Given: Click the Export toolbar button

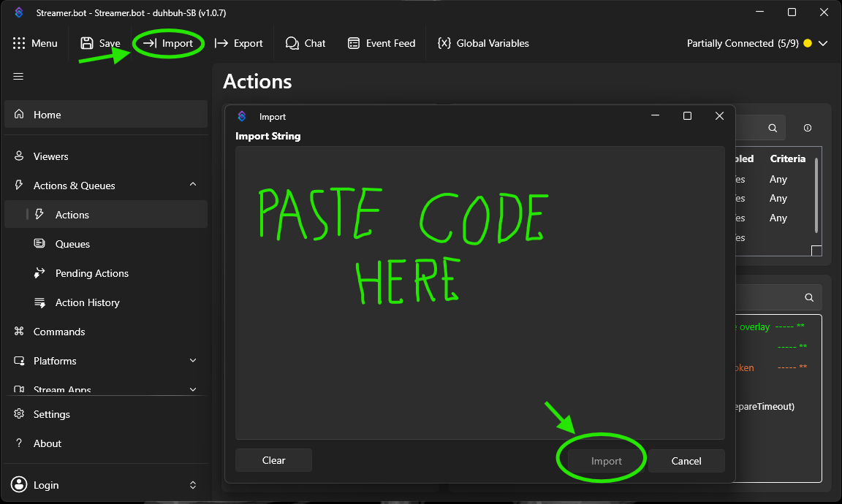Looking at the screenshot, I should tap(238, 44).
